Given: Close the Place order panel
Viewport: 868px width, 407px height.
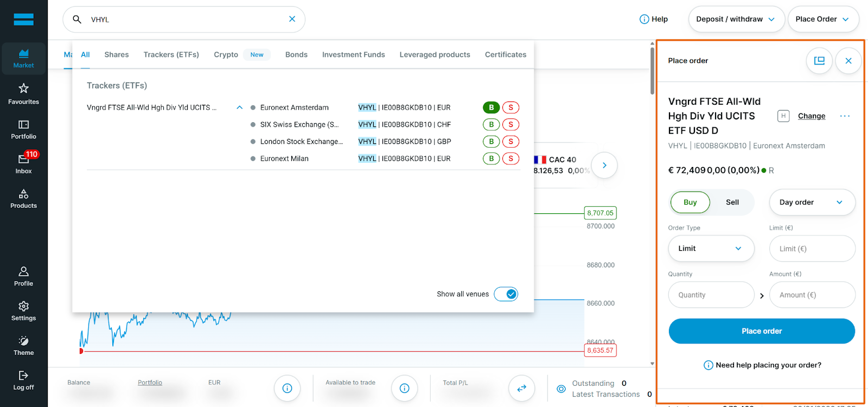Looking at the screenshot, I should [848, 61].
